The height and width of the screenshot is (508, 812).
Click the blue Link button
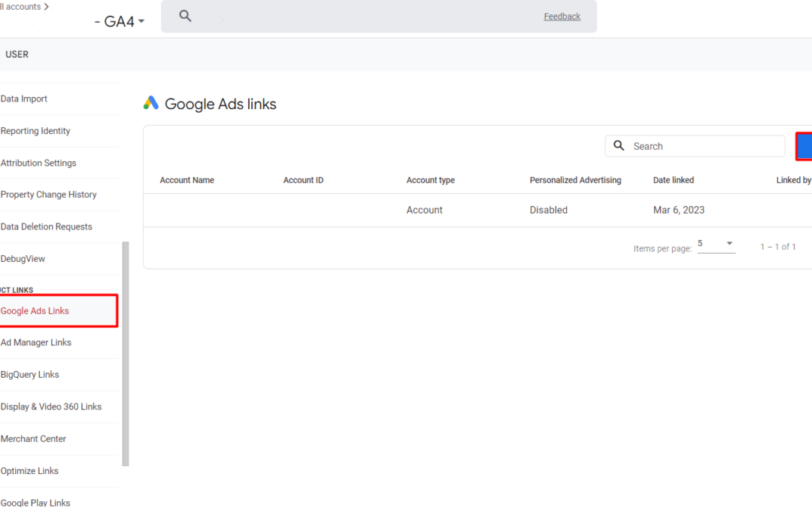[804, 146]
